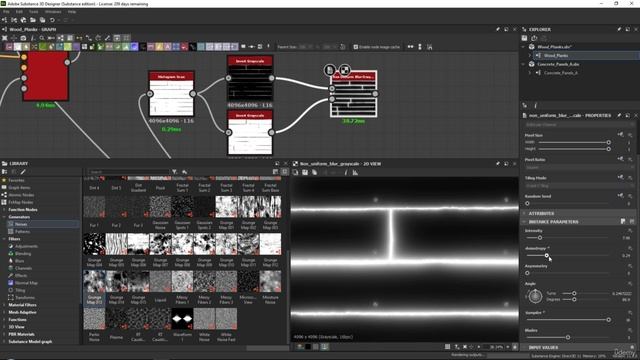The width and height of the screenshot is (640, 360).
Task: Click the Grunge Map 013 thumbnail
Action: (94, 281)
